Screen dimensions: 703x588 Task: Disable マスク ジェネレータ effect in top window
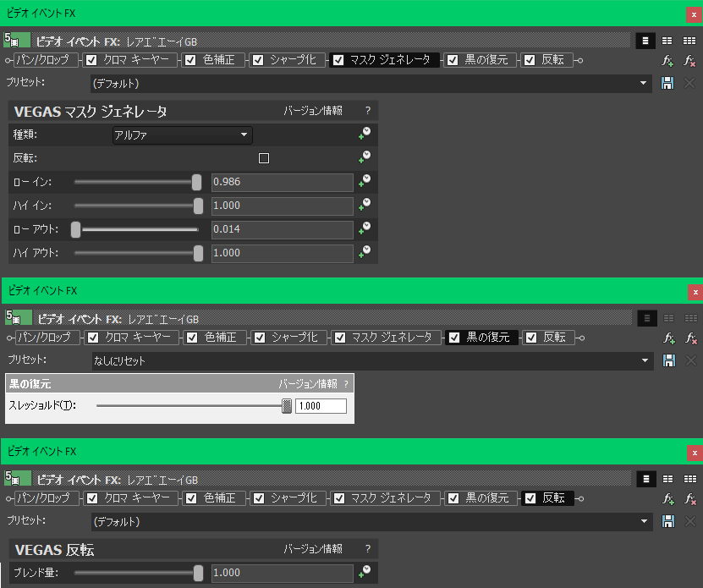click(338, 60)
